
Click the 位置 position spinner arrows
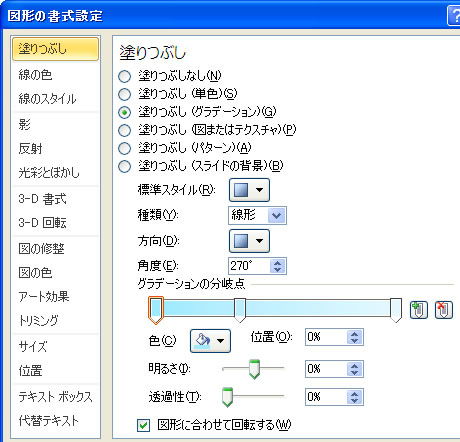coord(354,337)
